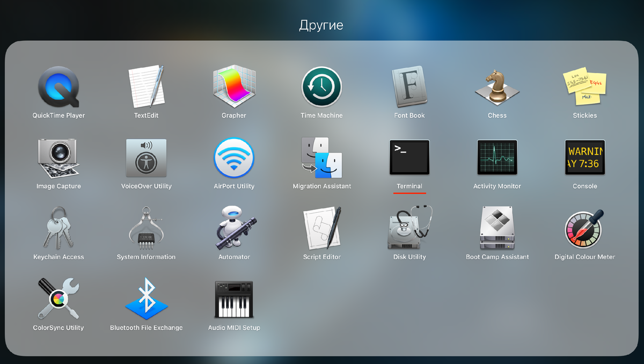Open the Grapher app
Viewport: 644px width, 364px height.
point(234,87)
